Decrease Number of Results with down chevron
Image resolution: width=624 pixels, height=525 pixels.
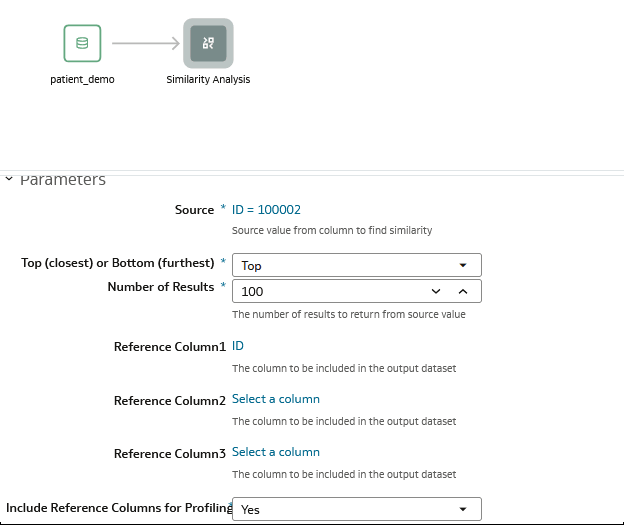[436, 291]
